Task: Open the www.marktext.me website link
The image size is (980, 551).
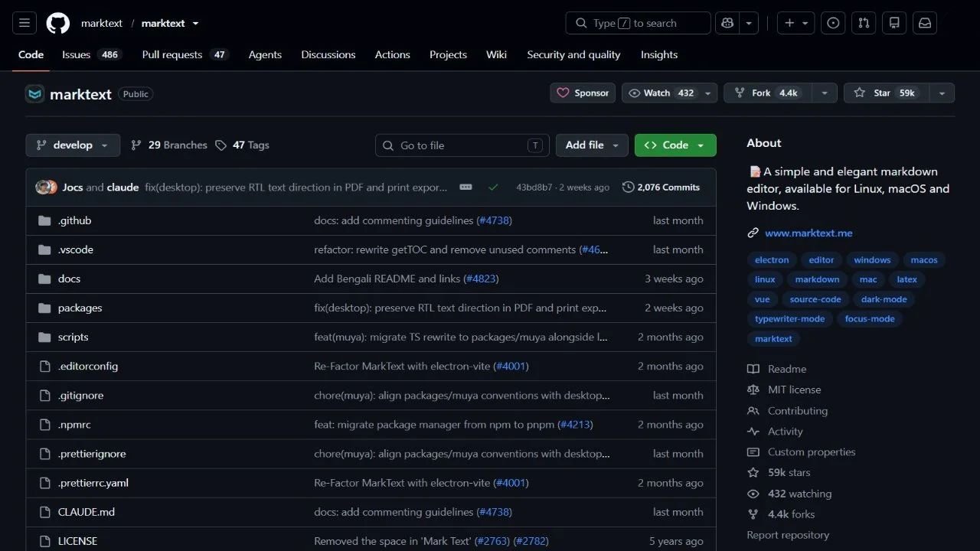Action: tap(808, 233)
